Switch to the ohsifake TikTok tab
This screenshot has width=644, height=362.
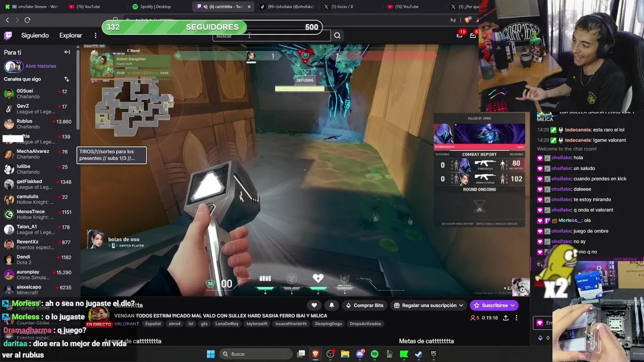tap(287, 7)
